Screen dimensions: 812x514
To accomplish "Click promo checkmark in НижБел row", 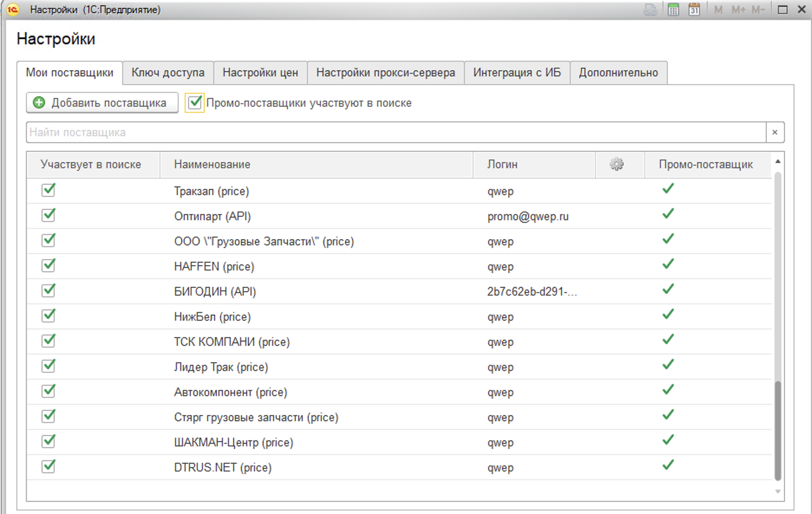I will tap(668, 314).
